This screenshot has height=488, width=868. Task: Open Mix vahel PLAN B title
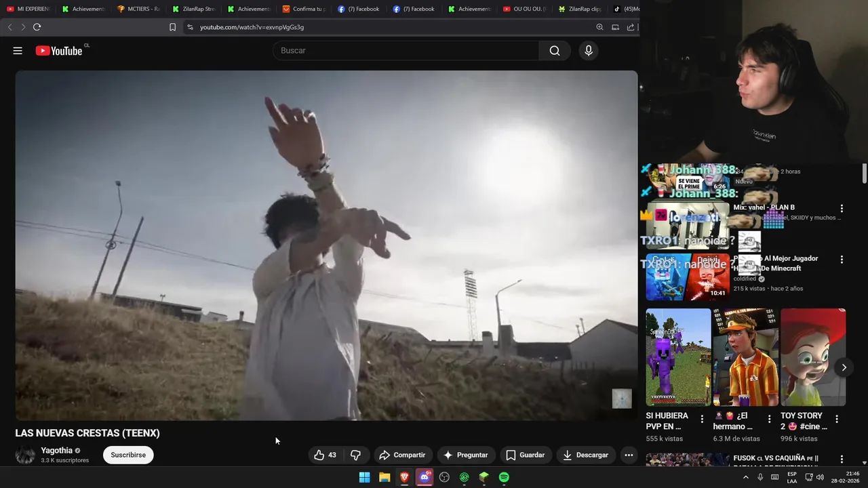[764, 207]
